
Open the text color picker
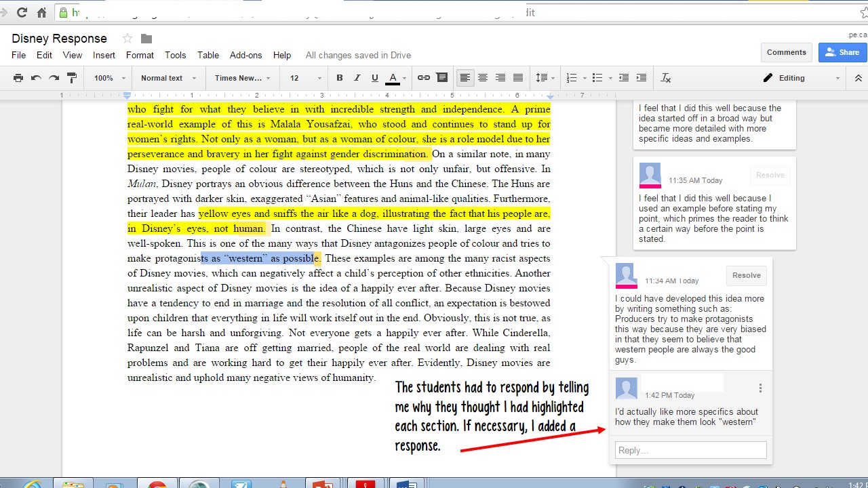click(393, 77)
